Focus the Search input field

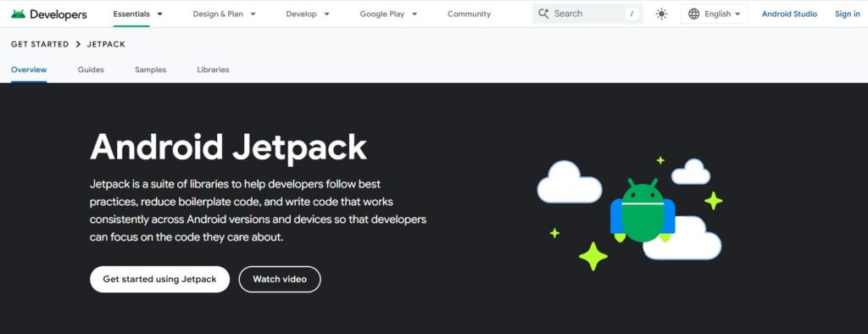[x=587, y=14]
